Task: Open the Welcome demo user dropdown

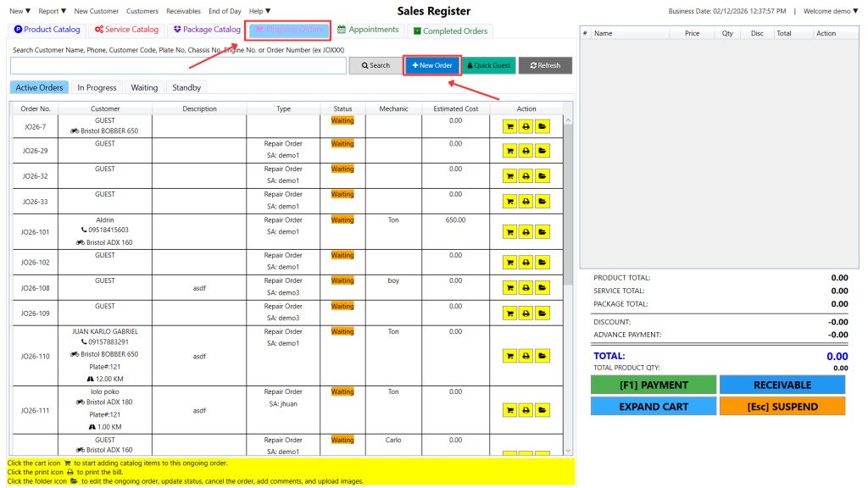Action: tap(831, 11)
